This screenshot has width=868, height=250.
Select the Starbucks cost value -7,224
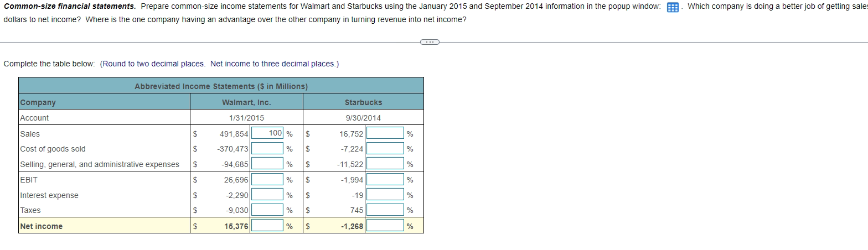(352, 149)
